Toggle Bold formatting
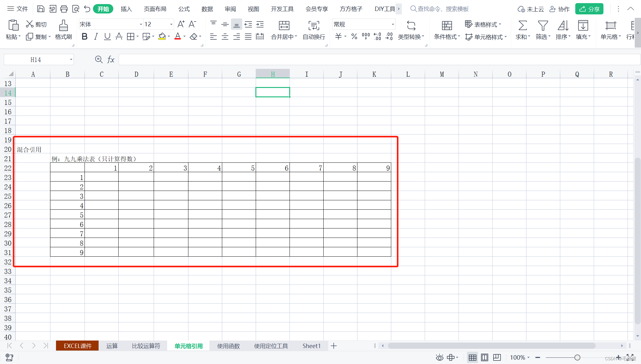This screenshot has width=641, height=364. (85, 37)
